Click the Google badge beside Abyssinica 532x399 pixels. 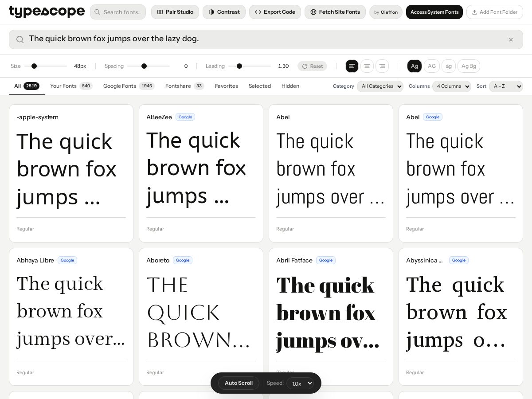click(x=459, y=260)
